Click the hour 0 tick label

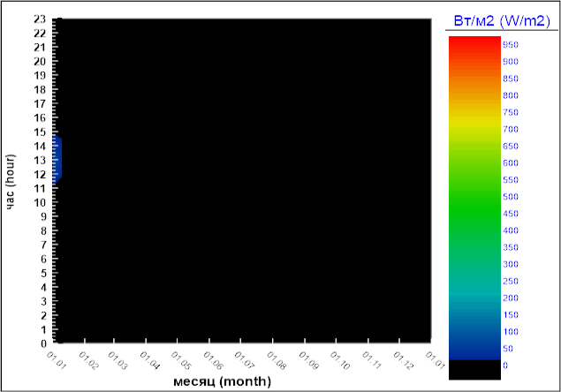[42, 343]
